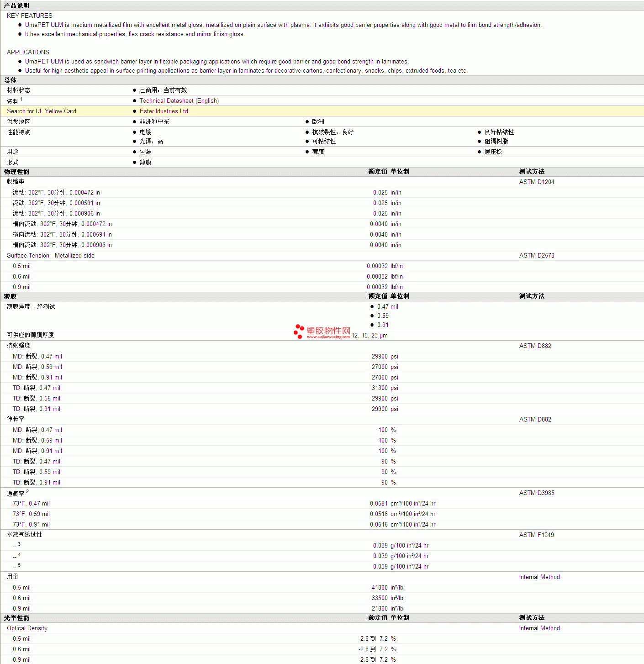Click the 12, 15, 23 µm value
This screenshot has width=644, height=664.
(370, 336)
